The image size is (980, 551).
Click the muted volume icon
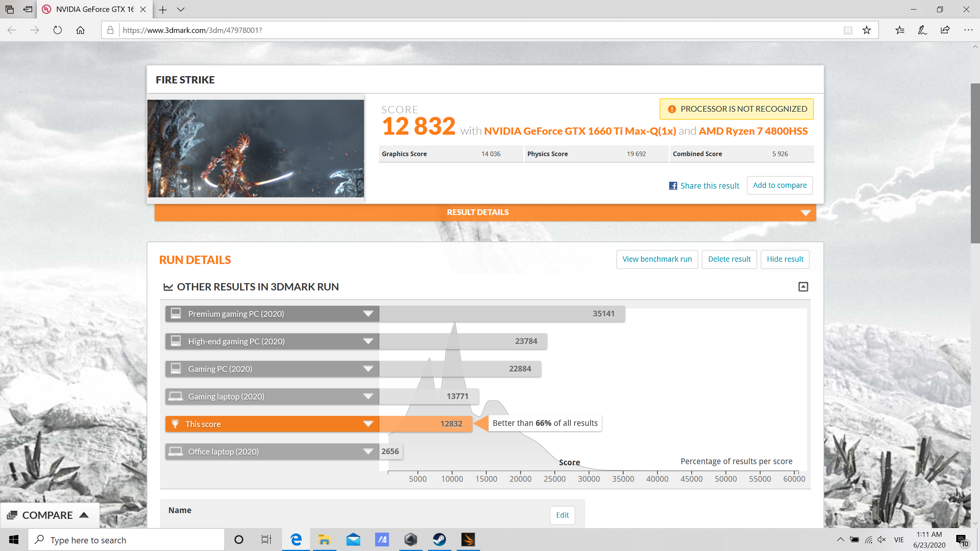coord(882,540)
